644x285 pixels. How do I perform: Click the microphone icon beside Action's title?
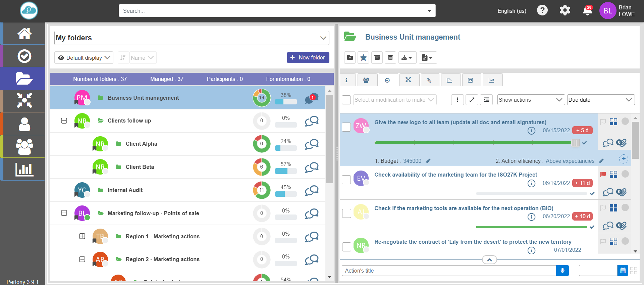point(562,271)
